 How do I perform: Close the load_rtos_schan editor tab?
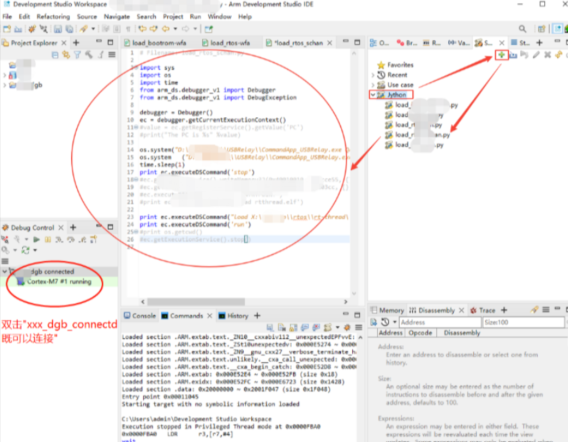(x=330, y=43)
